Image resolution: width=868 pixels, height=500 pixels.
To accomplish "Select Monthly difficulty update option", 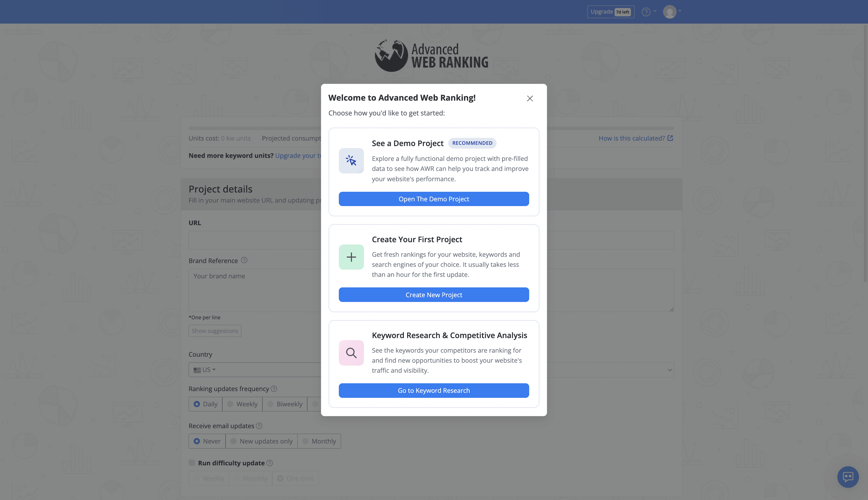I will click(x=250, y=478).
